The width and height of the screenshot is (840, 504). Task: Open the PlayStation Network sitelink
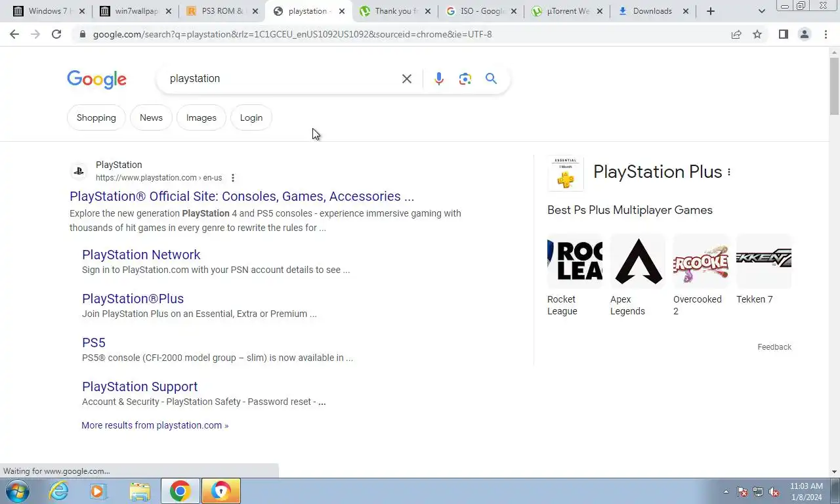[x=141, y=255]
